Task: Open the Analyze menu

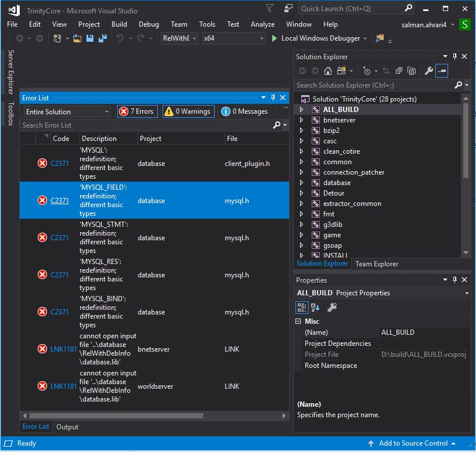Action: pos(262,24)
